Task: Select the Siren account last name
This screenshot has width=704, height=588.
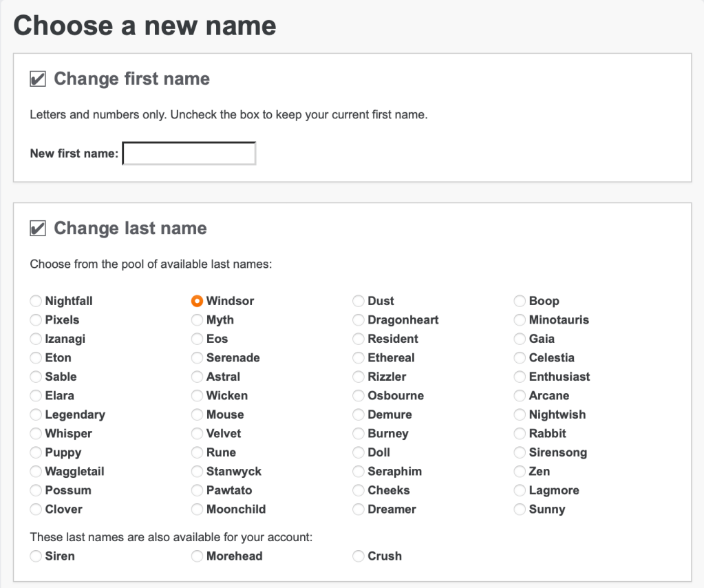Action: [36, 556]
